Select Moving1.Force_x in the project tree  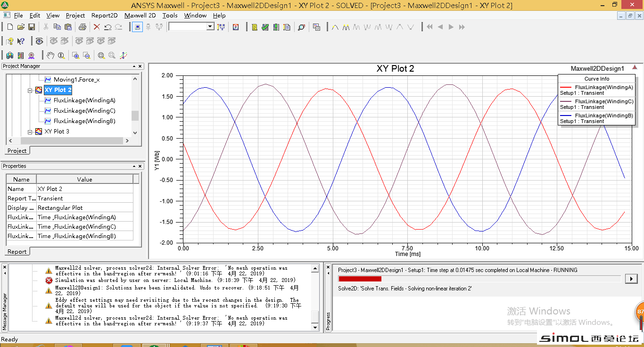click(76, 80)
